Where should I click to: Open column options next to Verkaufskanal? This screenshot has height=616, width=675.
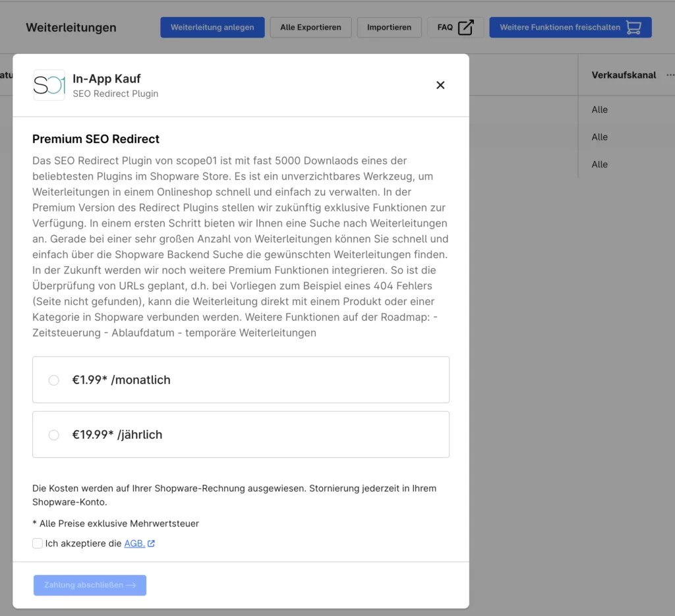670,75
